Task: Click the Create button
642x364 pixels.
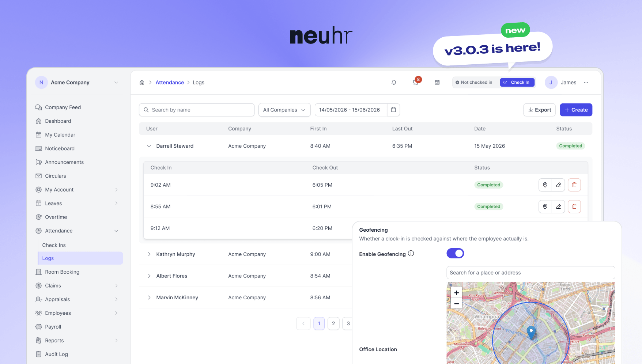Action: coord(576,110)
